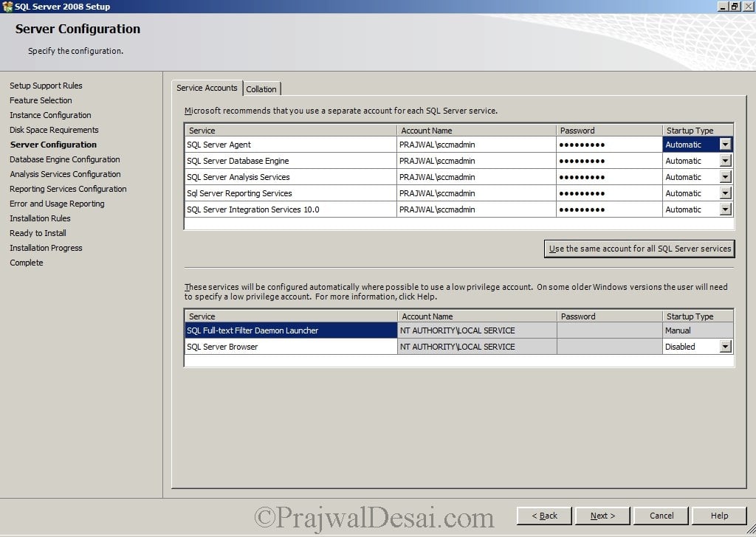This screenshot has width=756, height=537.
Task: Click the password field for SQL Server Database Engine
Action: coord(609,161)
